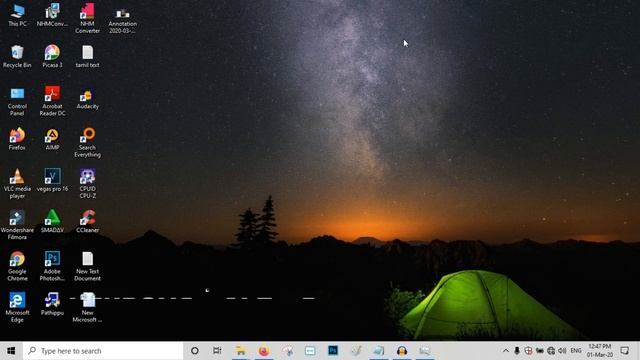Open the NHMConv... desktop shortcut
This screenshot has height=360, width=640.
coord(52,16)
